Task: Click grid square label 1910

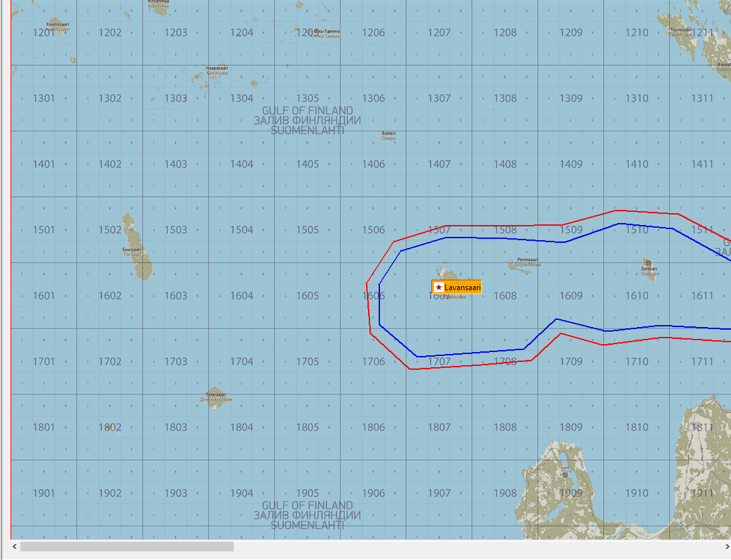Action: coord(637,494)
